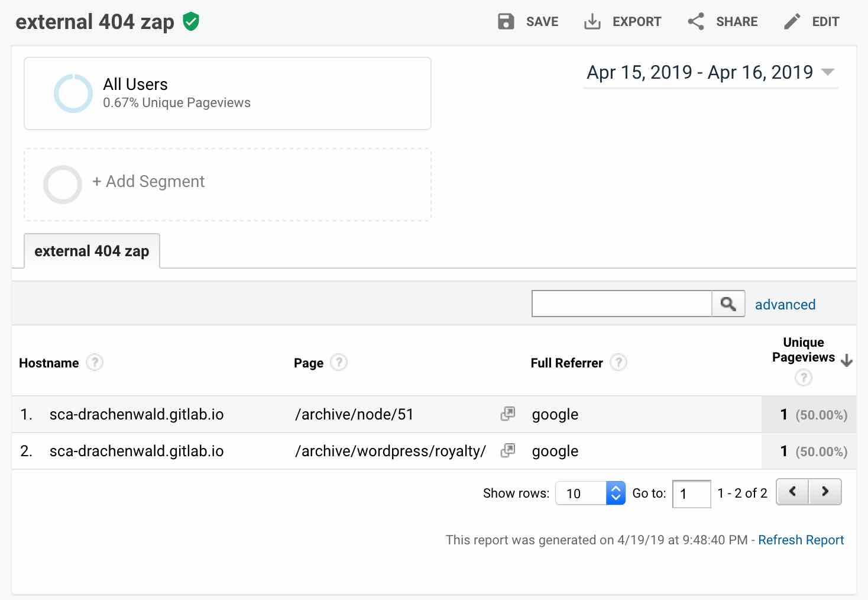Click the search magnifying glass icon
This screenshot has width=868, height=600.
tap(727, 303)
